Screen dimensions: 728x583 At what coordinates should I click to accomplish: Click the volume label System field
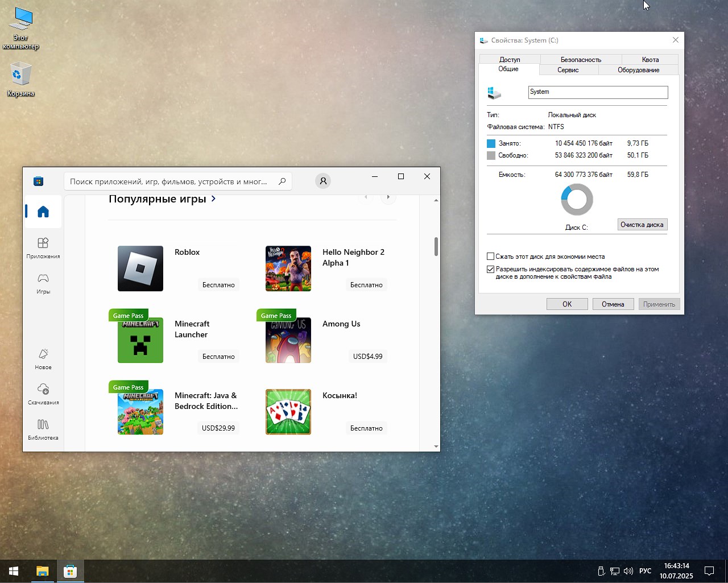[598, 92]
